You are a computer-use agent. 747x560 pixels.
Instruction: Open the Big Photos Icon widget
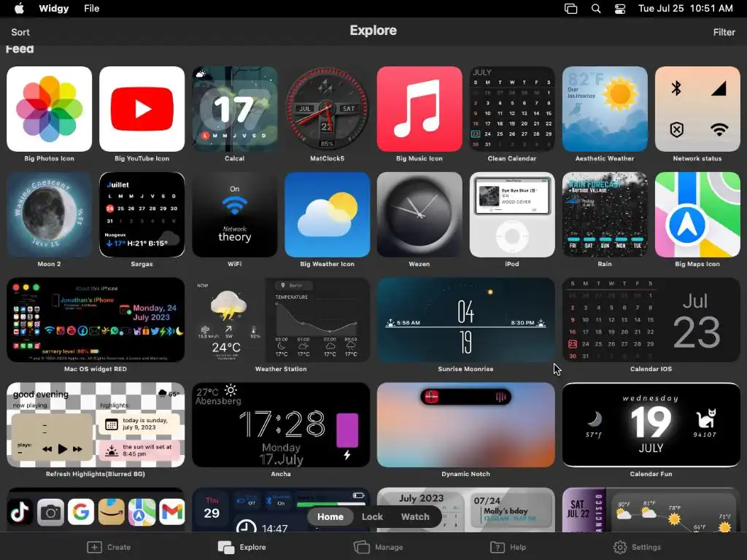(x=49, y=109)
